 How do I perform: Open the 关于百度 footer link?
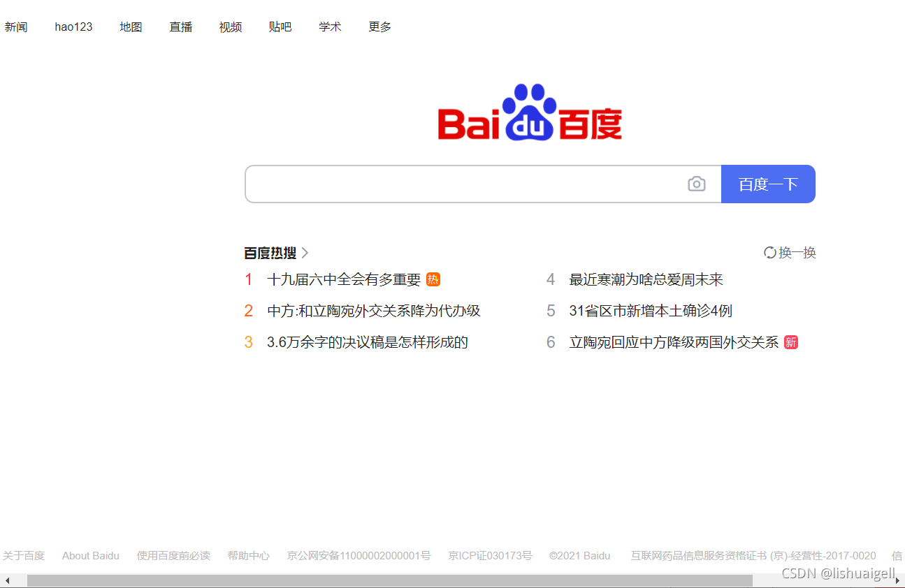point(24,556)
